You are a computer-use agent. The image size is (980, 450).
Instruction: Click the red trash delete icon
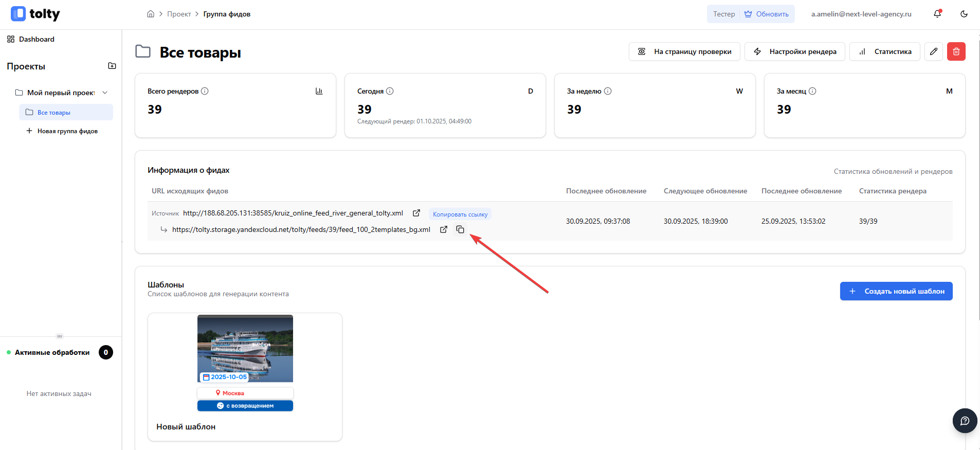tap(956, 51)
